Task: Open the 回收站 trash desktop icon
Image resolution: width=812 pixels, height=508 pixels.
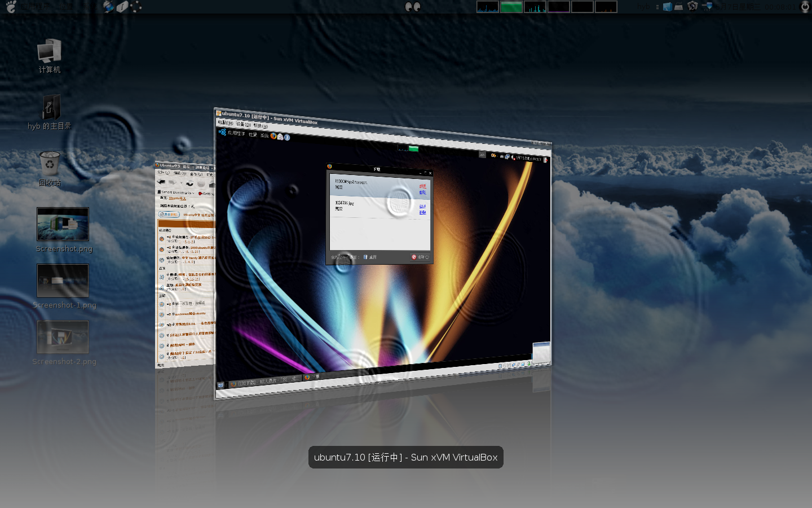Action: [50, 168]
